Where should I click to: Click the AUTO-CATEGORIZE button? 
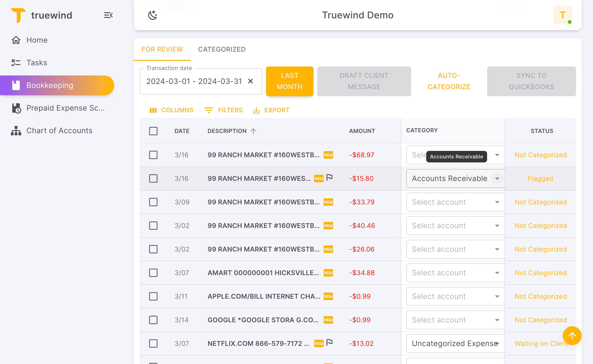[448, 81]
